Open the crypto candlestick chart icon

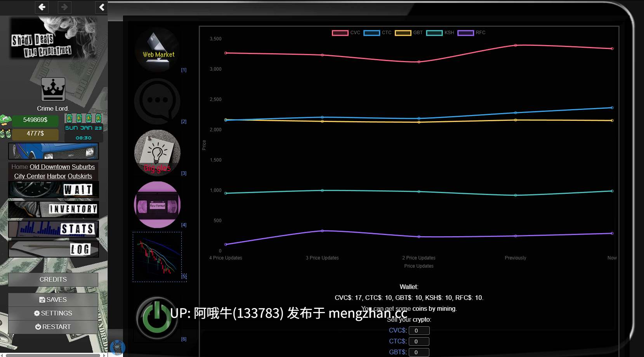coord(157,256)
